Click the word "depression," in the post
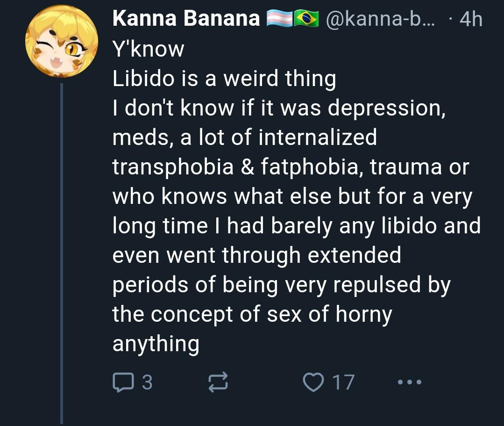 (386, 108)
